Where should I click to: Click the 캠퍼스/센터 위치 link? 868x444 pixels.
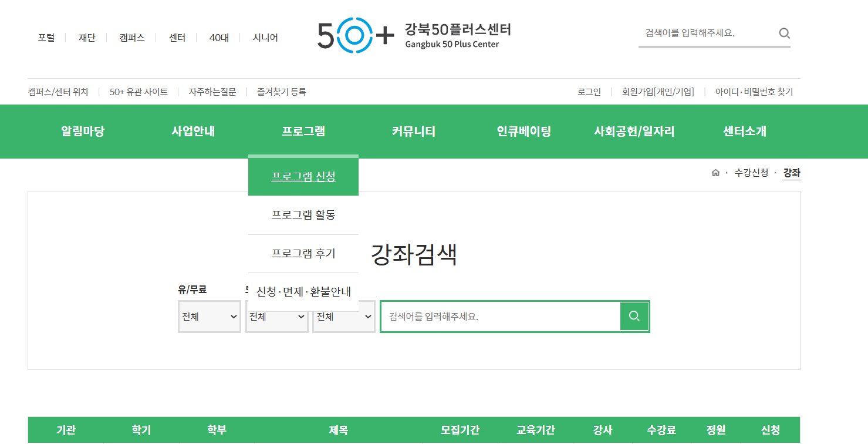pos(58,92)
